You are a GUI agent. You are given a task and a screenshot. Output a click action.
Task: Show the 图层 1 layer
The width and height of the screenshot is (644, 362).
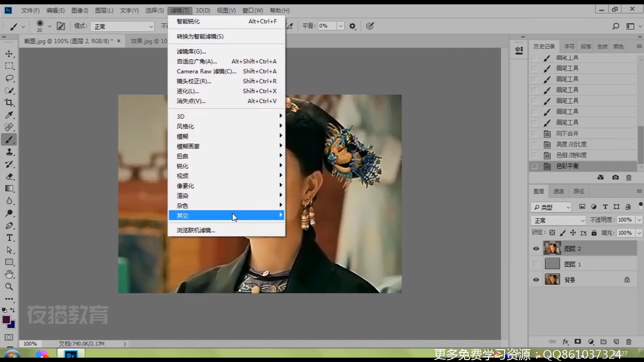536,264
